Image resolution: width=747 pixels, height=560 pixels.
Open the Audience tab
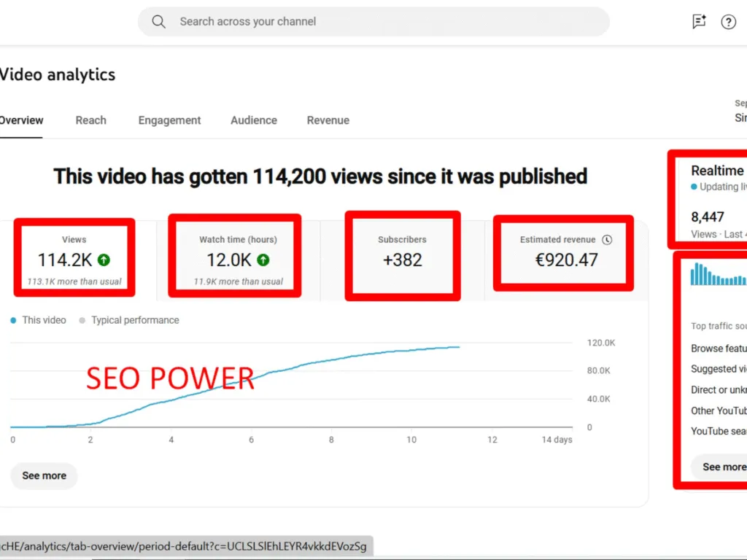pyautogui.click(x=254, y=120)
